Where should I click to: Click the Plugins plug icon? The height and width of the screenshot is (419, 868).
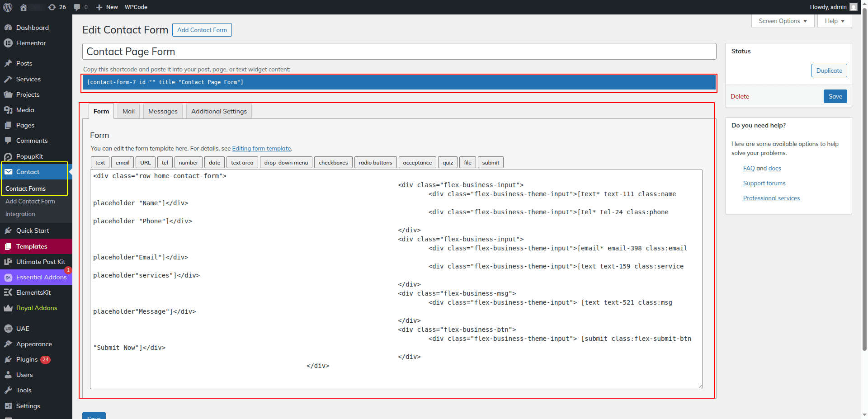coord(8,359)
